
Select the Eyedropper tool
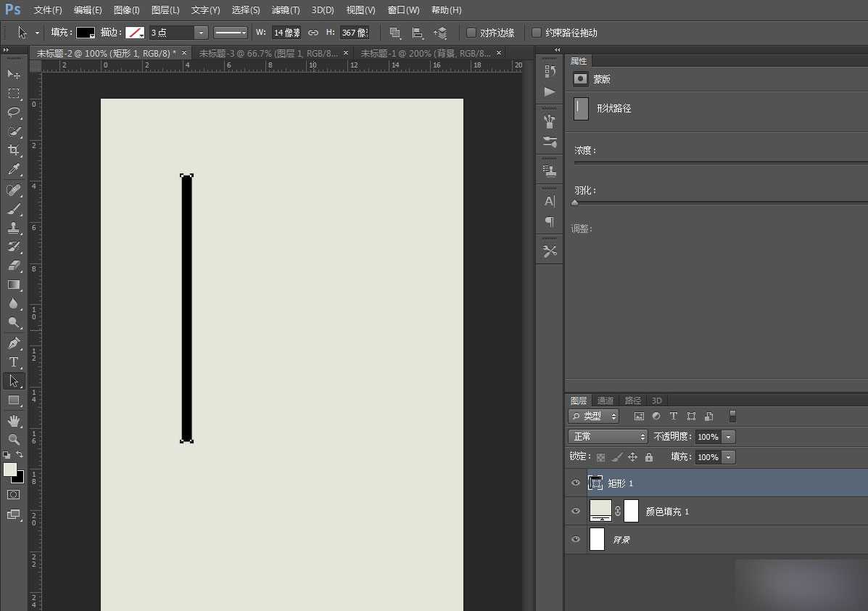point(14,169)
